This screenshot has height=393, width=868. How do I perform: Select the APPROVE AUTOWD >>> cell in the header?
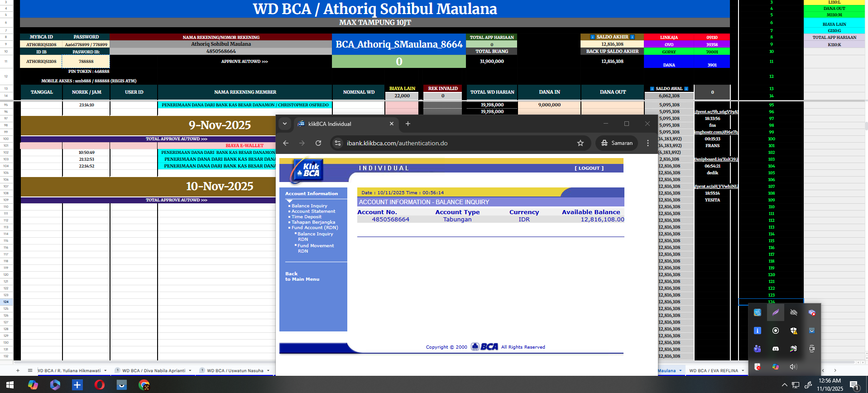(245, 62)
